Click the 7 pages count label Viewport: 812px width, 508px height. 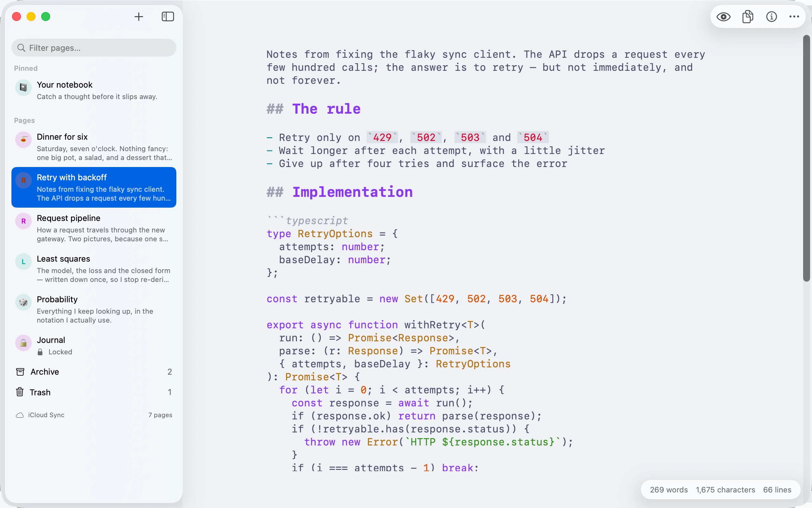pos(160,415)
